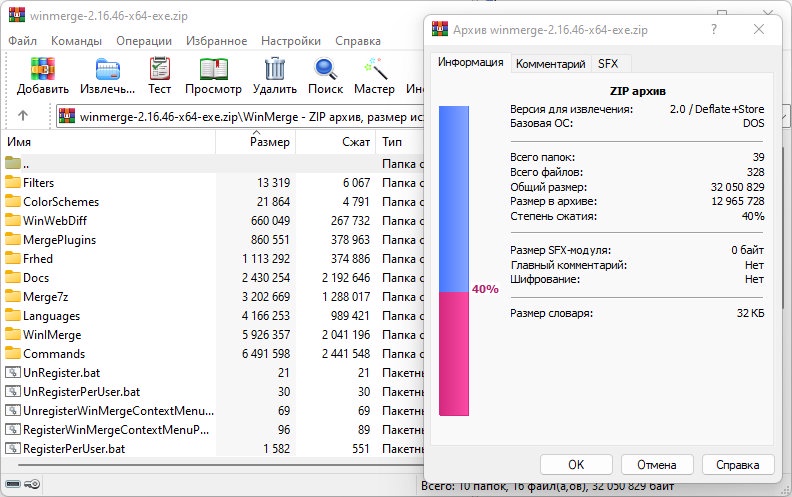Select the Merge7z folder icon
This screenshot has width=792, height=497.
(x=13, y=296)
